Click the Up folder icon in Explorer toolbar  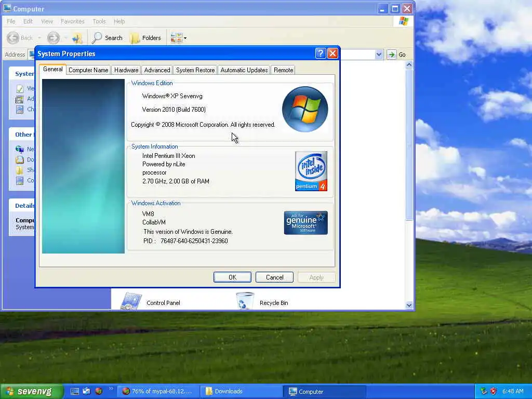click(78, 37)
